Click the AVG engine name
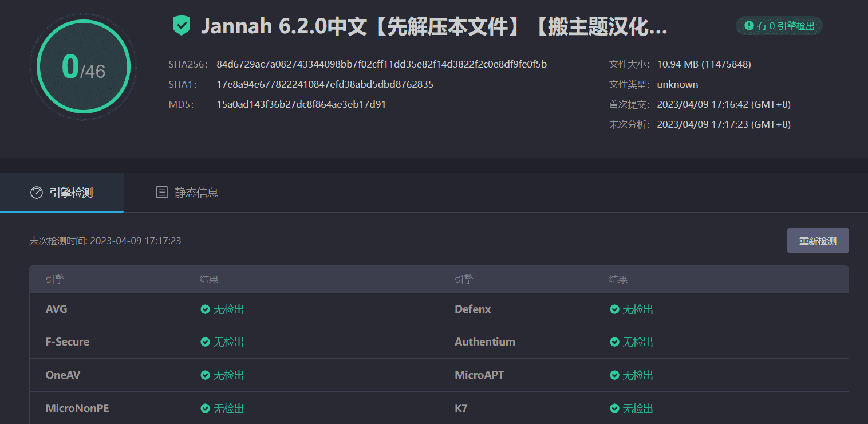The width and height of the screenshot is (868, 424). coord(56,309)
